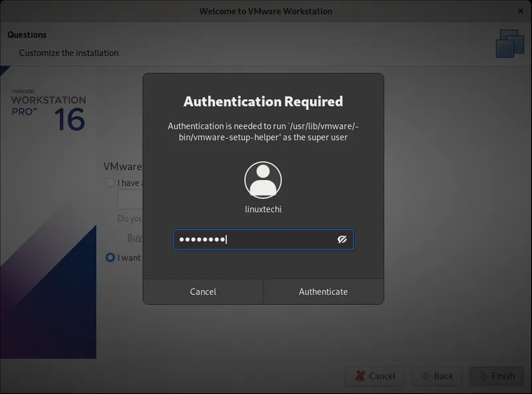Click Back in the VMware installer
This screenshot has height=394, width=532.
point(437,376)
